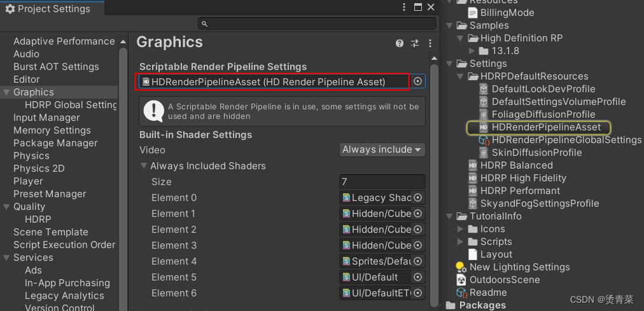The image size is (644, 311).
Task: Open object picker for Element 6 shader
Action: [x=417, y=293]
